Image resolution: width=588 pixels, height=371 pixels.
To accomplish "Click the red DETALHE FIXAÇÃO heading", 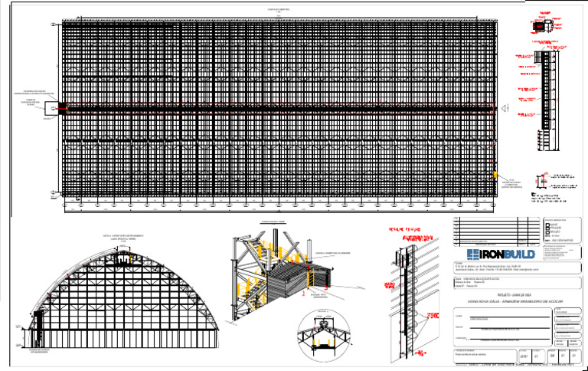I will tap(404, 229).
